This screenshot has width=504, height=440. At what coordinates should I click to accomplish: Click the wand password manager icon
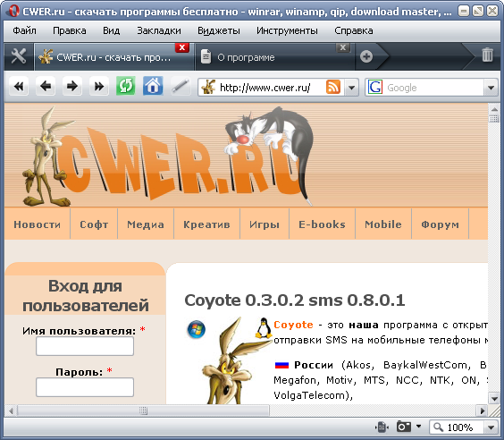pyautogui.click(x=180, y=86)
